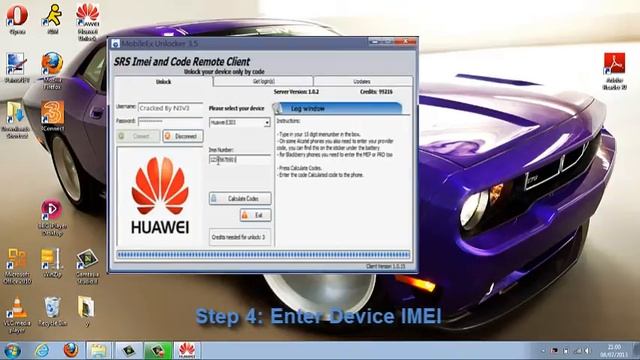Click the progress bar at the dialog bottom
The height and width of the screenshot is (360, 640).
(x=263, y=255)
